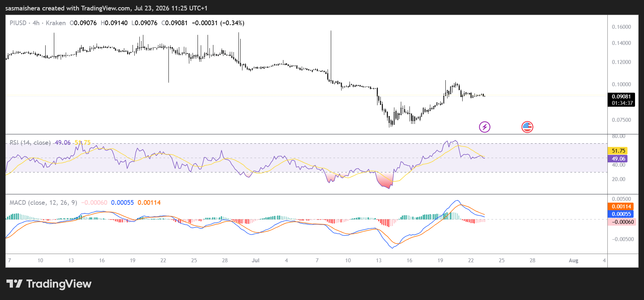Click the yellow RSI value tag 51.75

(618, 151)
